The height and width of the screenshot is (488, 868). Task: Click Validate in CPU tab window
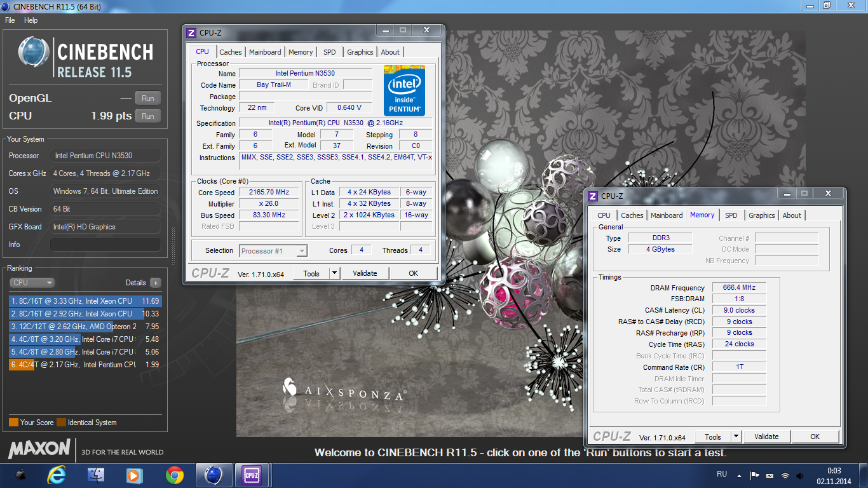pos(365,273)
